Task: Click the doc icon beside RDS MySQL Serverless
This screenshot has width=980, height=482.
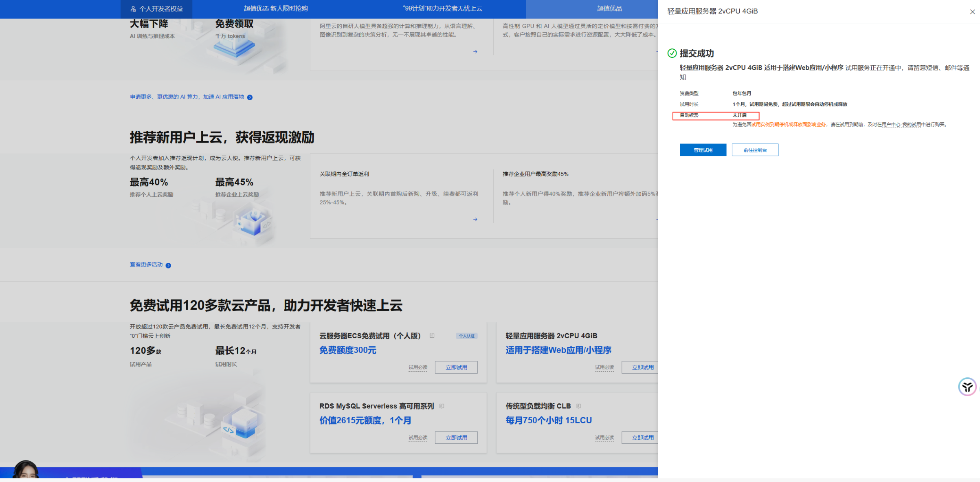Action: (x=442, y=406)
